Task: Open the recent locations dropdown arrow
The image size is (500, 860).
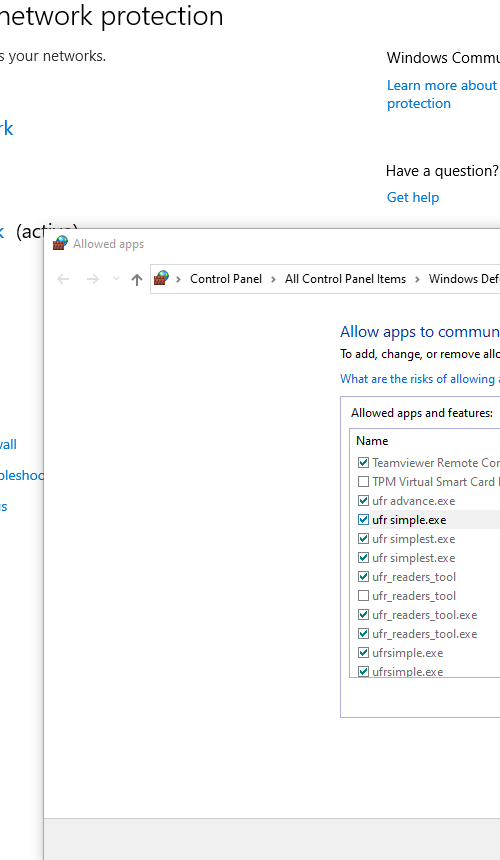Action: (x=116, y=279)
